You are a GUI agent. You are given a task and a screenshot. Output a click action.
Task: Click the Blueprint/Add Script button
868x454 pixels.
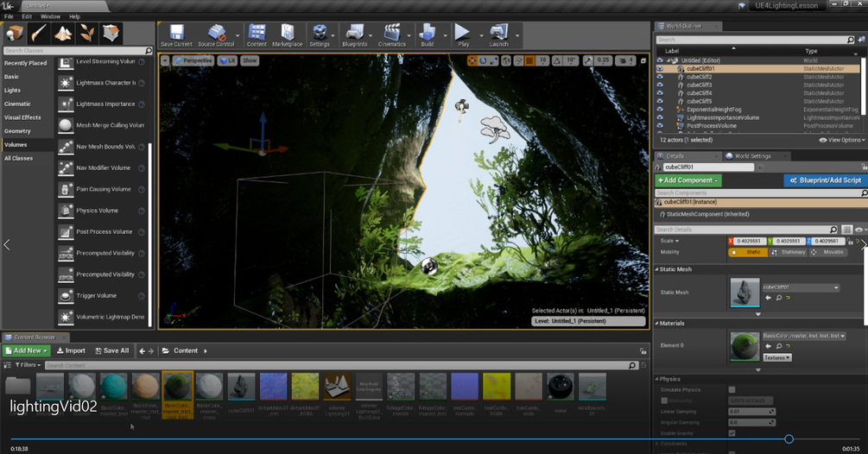(826, 180)
